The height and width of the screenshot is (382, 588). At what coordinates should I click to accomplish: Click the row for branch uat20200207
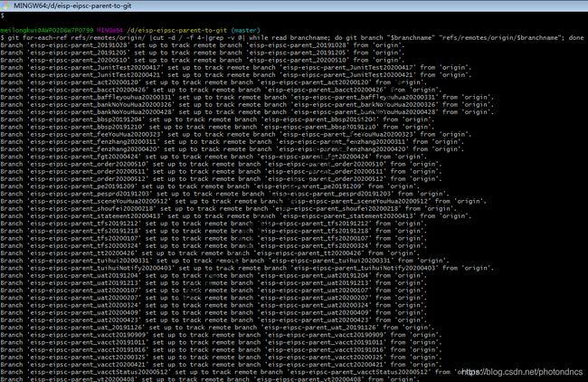coord(213,298)
